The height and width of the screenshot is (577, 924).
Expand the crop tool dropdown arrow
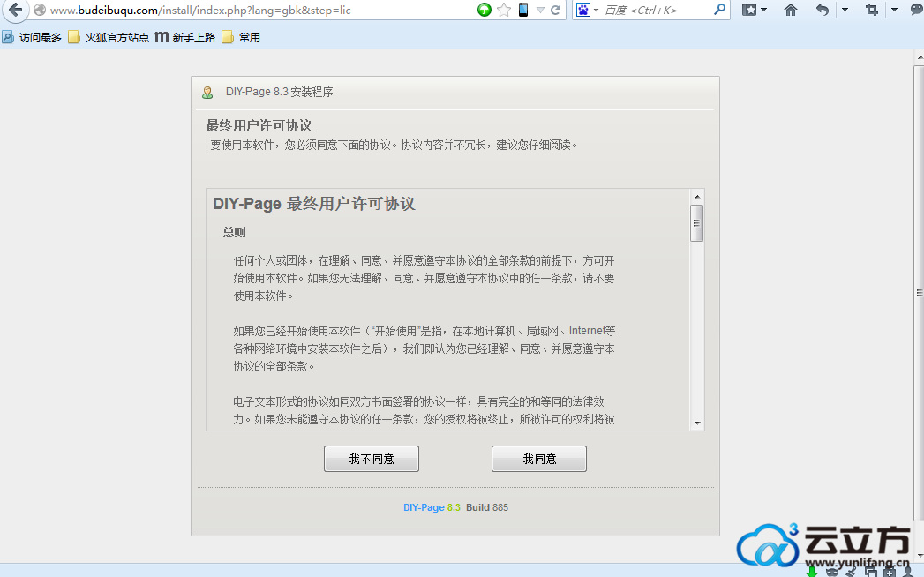[x=894, y=10]
